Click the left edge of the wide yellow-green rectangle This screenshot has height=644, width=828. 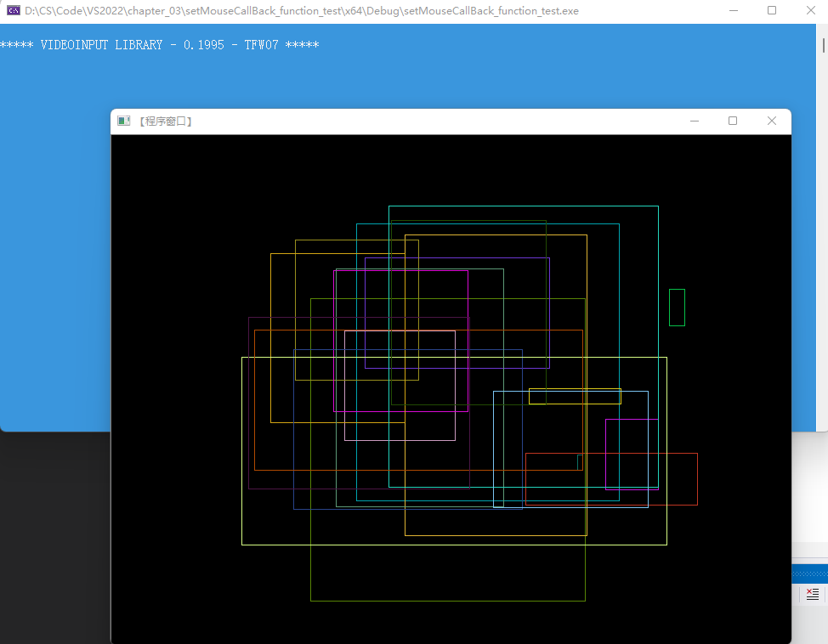click(242, 450)
